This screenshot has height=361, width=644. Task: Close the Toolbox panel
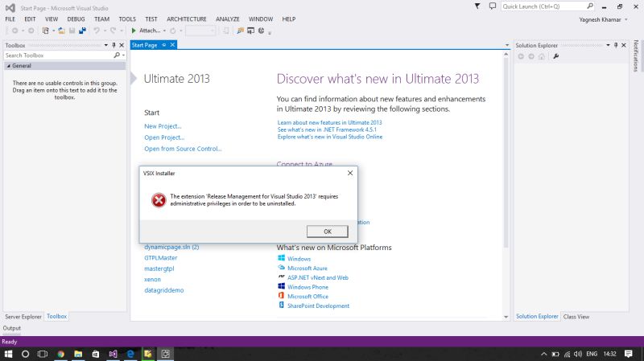tap(122, 45)
